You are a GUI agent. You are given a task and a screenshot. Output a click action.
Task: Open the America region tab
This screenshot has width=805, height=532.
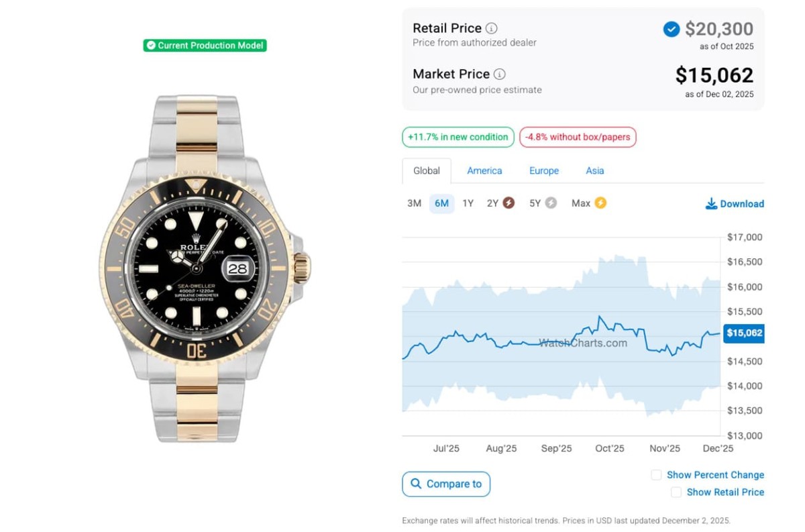point(484,171)
